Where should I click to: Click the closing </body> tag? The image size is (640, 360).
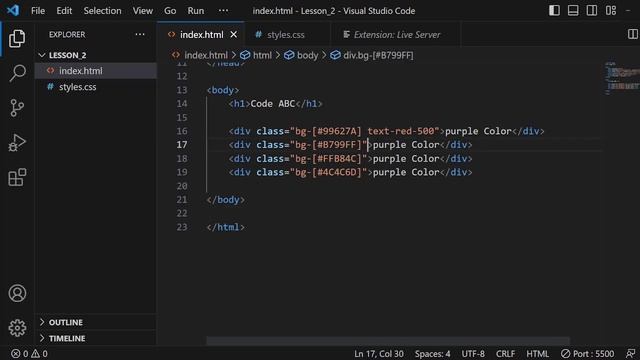(x=226, y=200)
